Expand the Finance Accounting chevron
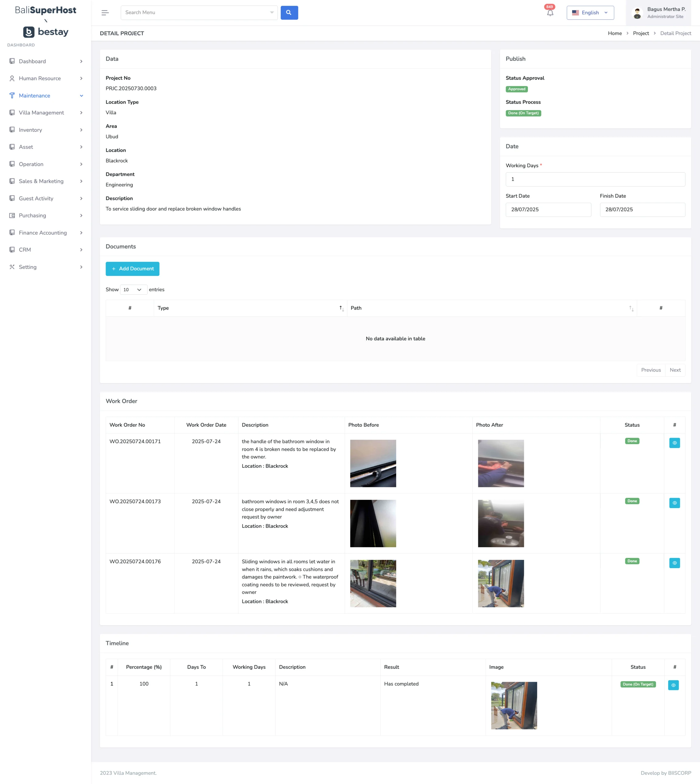 81,233
